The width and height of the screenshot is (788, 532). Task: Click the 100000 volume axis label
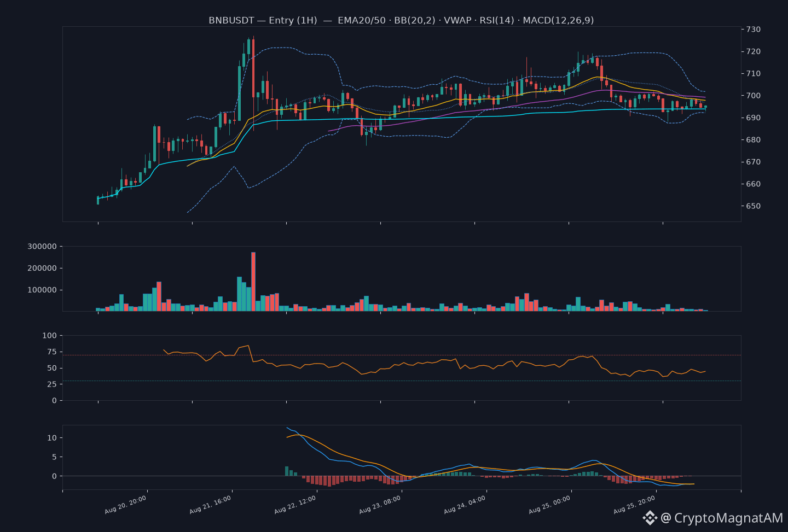[42, 290]
